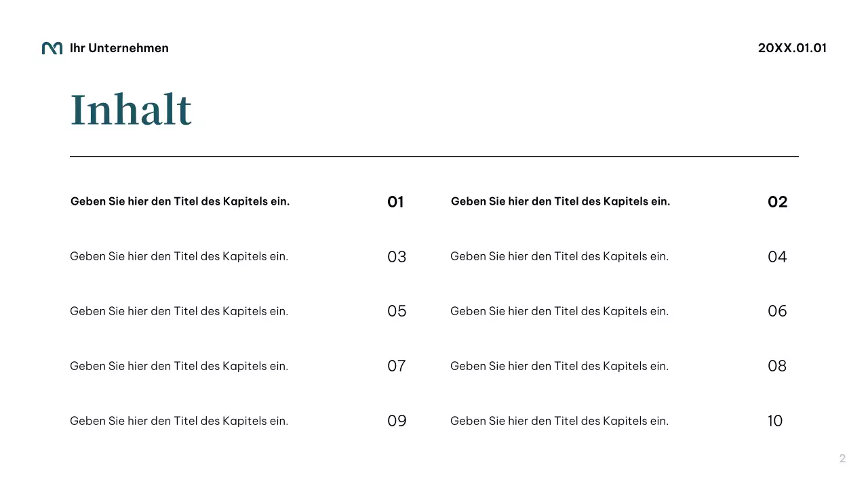The image size is (868, 488).
Task: Select the chapter title beside number 03
Action: [x=179, y=256]
